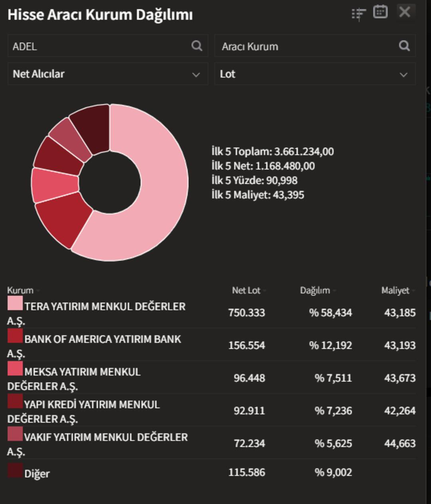This screenshot has height=504, width=431.
Task: Sort by the Dağılım column header
Action: 315,291
